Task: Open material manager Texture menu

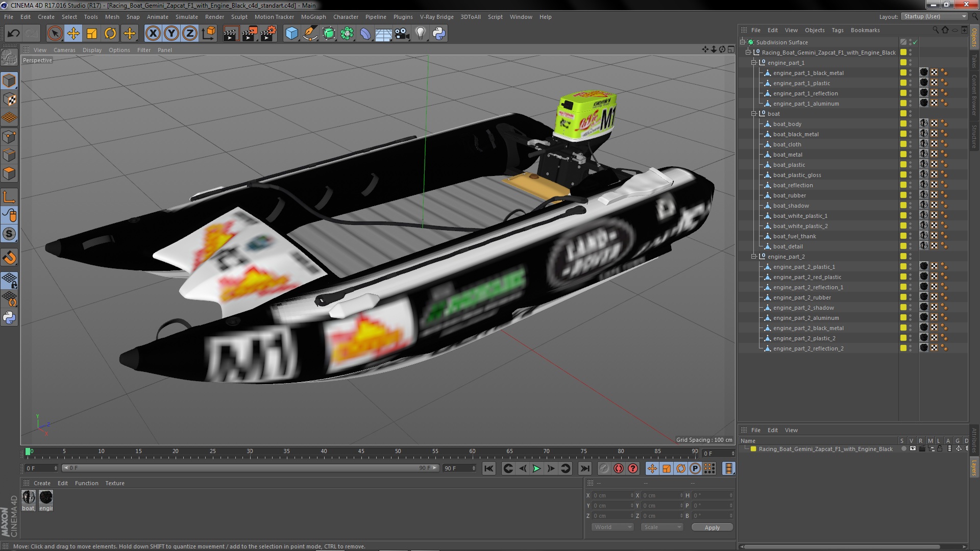Action: click(115, 483)
